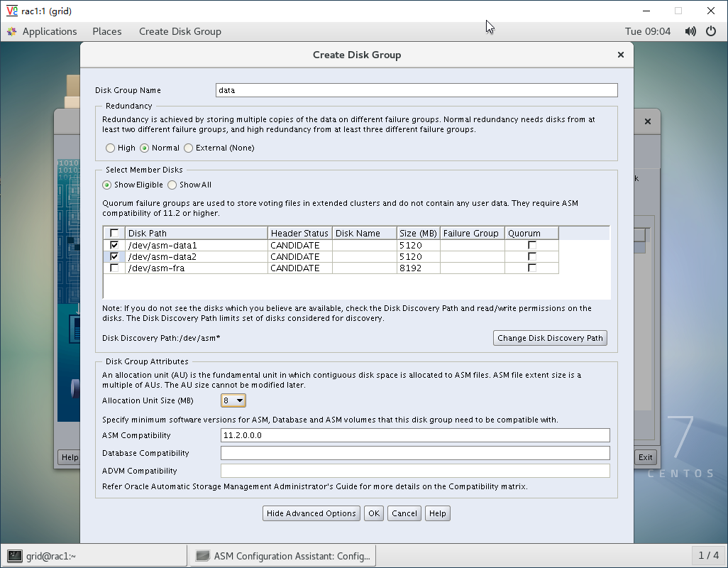This screenshot has width=728, height=568.
Task: Click the Database Compatibility field
Action: (x=415, y=453)
